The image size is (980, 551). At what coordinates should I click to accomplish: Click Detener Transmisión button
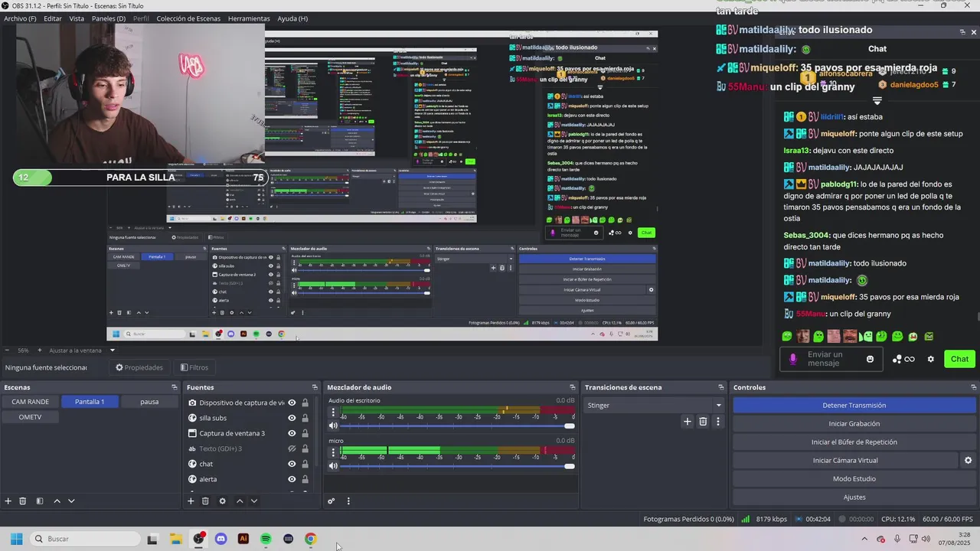pyautogui.click(x=854, y=406)
